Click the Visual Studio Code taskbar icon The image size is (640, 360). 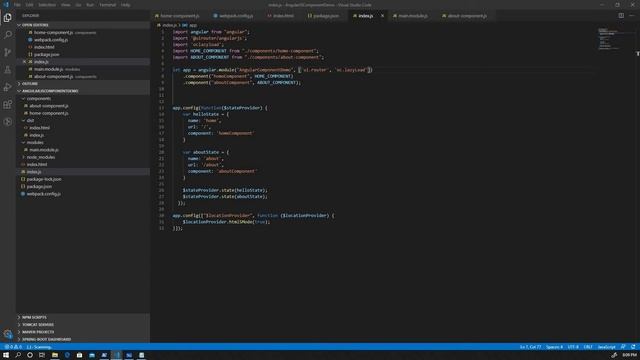pyautogui.click(x=117, y=355)
